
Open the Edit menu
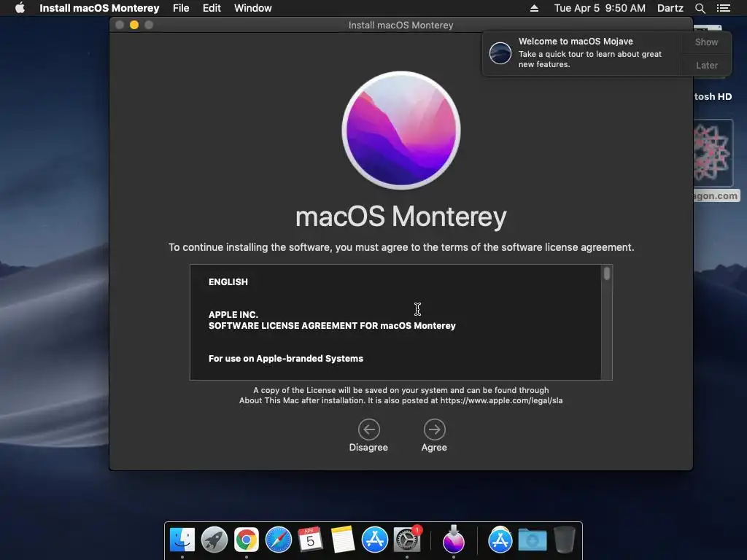pyautogui.click(x=212, y=8)
